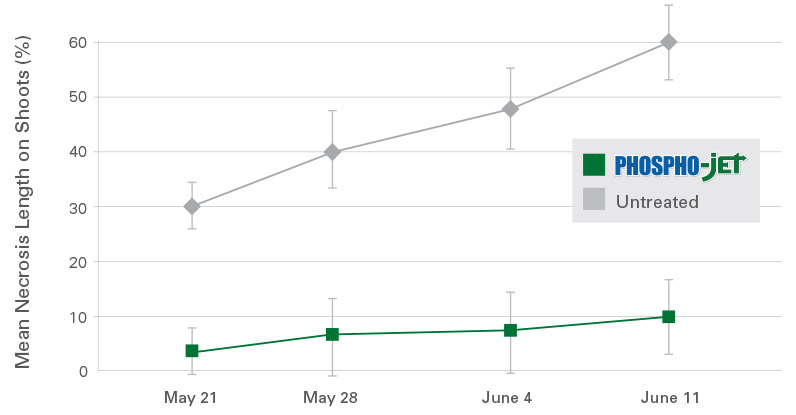Image resolution: width=796 pixels, height=415 pixels.
Task: Click the Untreated diamond marker at June 4
Action: click(x=510, y=109)
